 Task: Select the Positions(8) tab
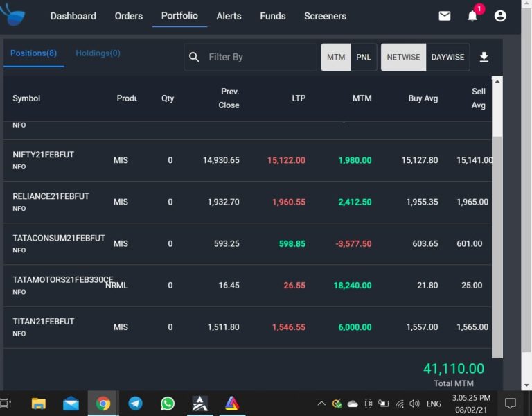[x=33, y=53]
